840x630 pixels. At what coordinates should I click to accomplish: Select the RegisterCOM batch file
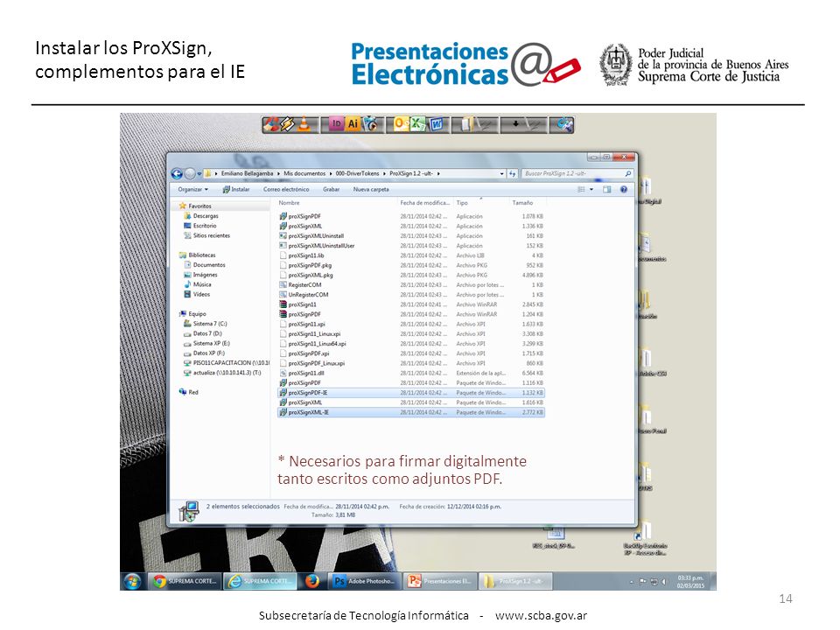coord(411,284)
